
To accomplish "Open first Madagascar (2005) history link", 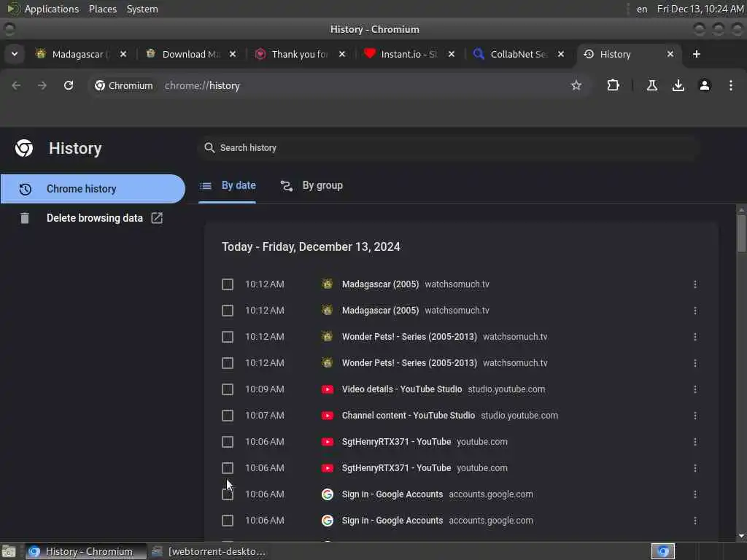I will [380, 284].
